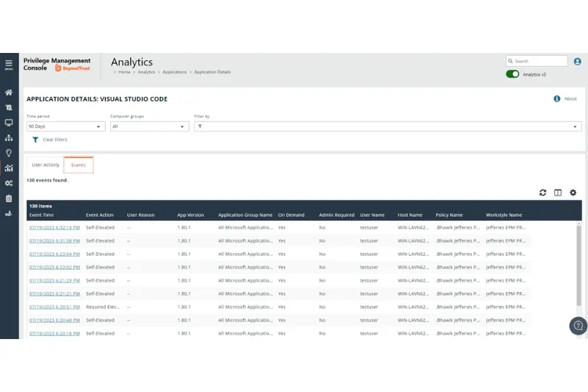Click the About info icon
588x392 pixels.
tap(557, 99)
